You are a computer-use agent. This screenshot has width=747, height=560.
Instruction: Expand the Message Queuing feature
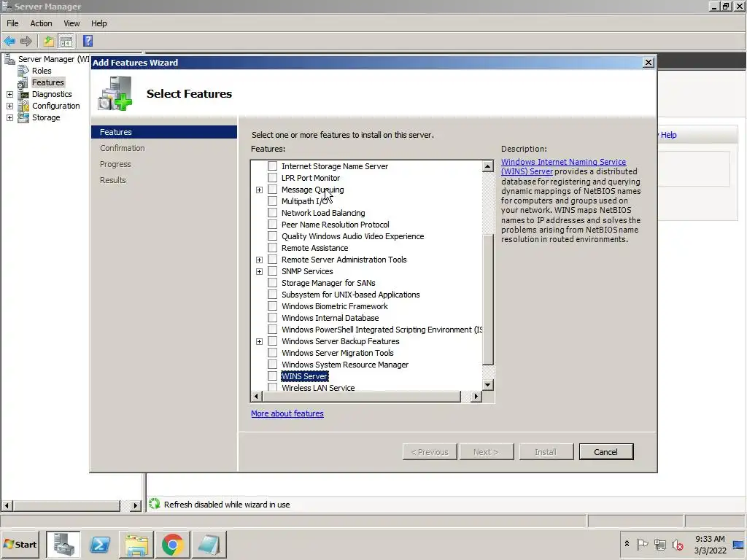259,190
